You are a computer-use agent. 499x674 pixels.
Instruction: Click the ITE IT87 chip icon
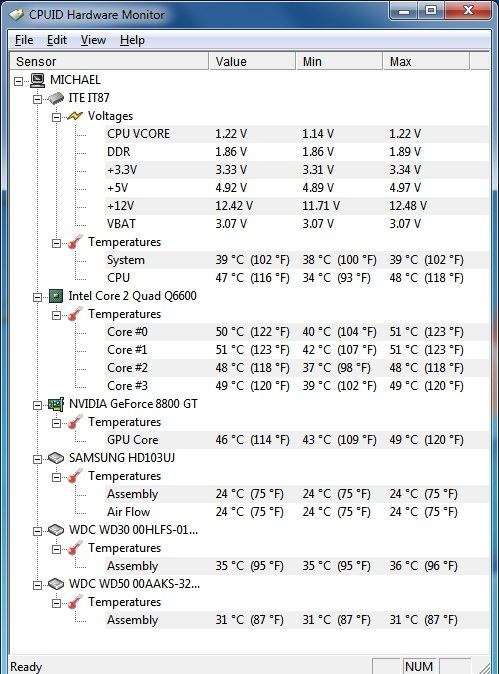56,98
